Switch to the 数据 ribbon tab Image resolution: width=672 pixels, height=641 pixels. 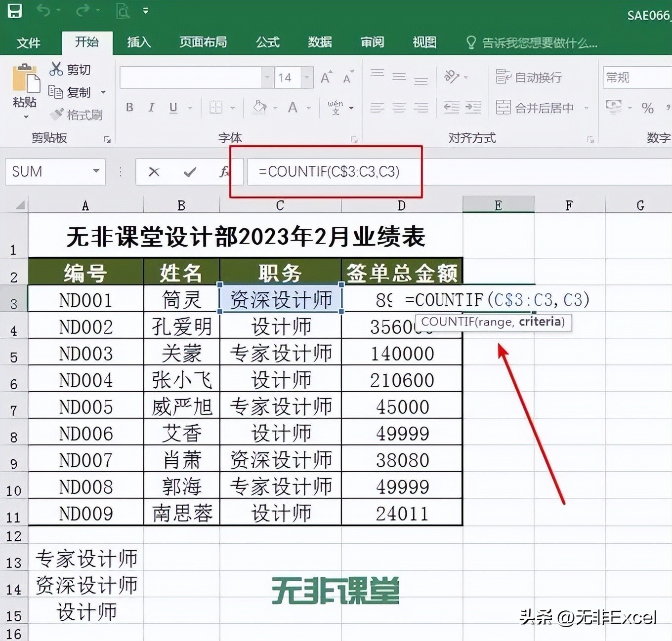click(319, 42)
